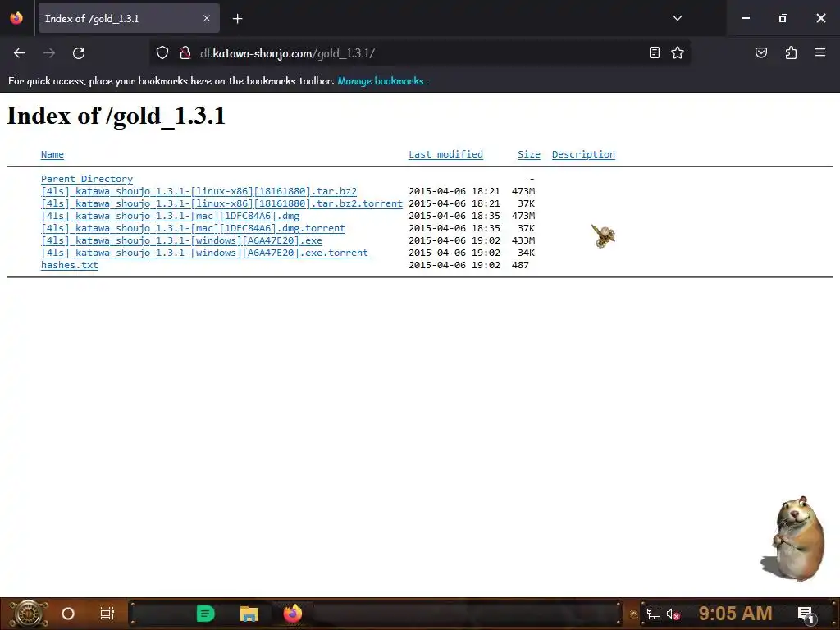Screen dimensions: 840x630
Task: Download the linux-x86 tar.bz2.torrent file
Action: [x=221, y=203]
